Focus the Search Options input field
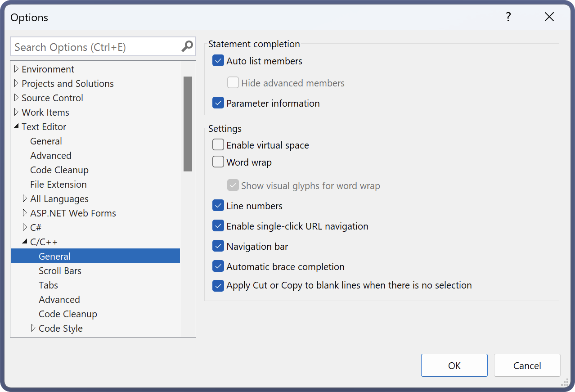 95,47
